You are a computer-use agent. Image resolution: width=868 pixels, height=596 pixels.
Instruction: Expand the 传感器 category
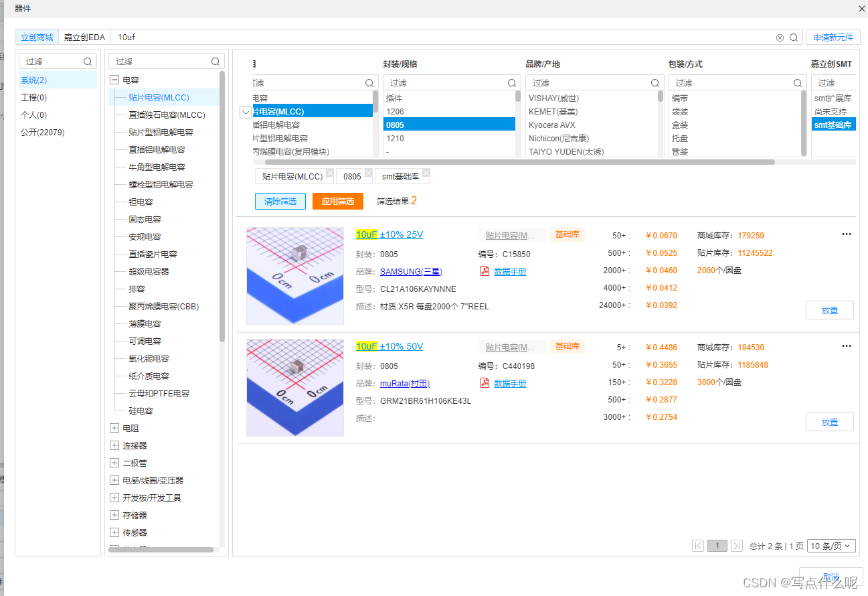coord(114,532)
